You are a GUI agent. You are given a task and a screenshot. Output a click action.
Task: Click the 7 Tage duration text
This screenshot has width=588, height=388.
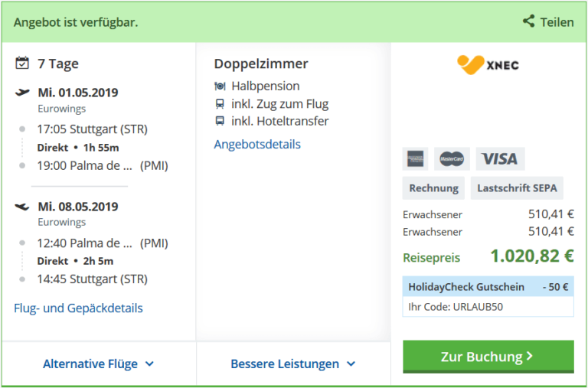point(58,64)
